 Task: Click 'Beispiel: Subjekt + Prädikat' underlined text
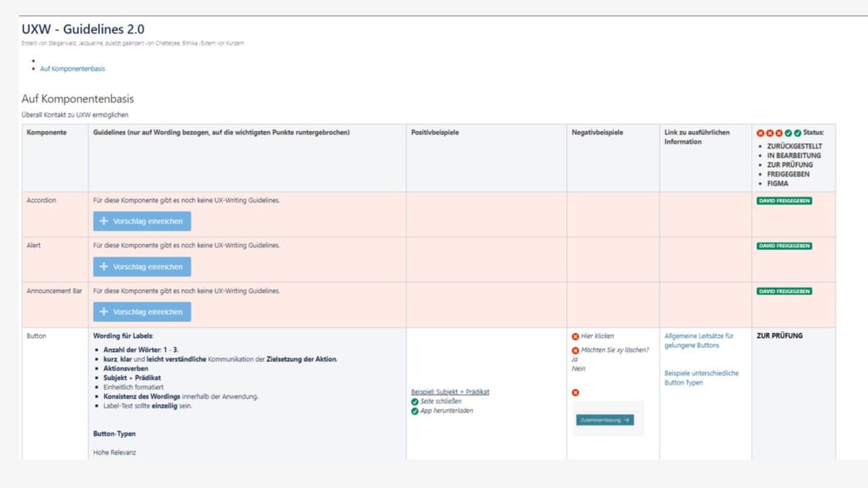(450, 391)
